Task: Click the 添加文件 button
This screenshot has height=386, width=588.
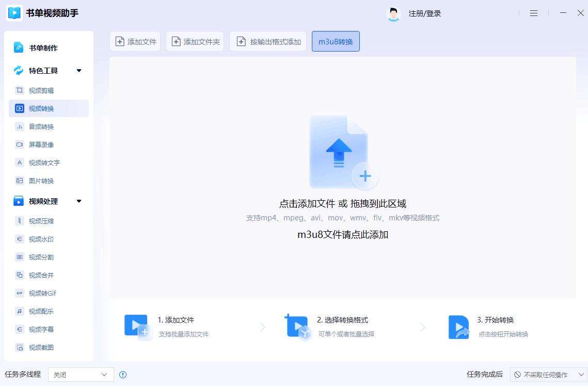Action: [135, 41]
